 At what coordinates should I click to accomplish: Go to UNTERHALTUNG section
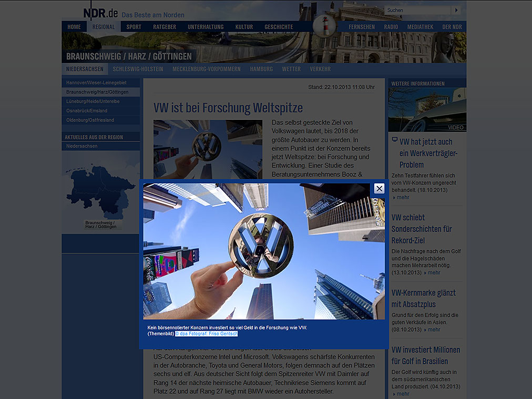pyautogui.click(x=206, y=27)
